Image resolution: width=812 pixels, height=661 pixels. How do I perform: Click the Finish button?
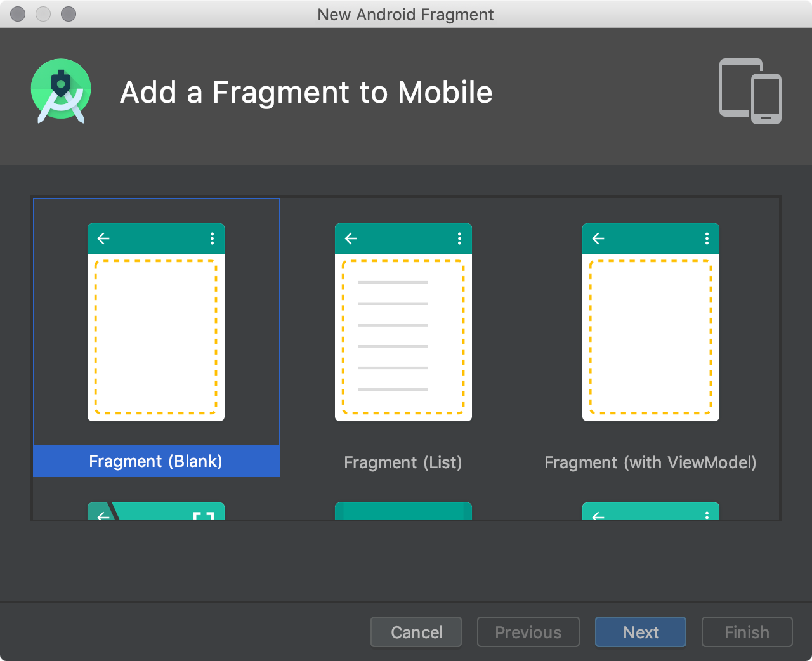[x=747, y=632]
